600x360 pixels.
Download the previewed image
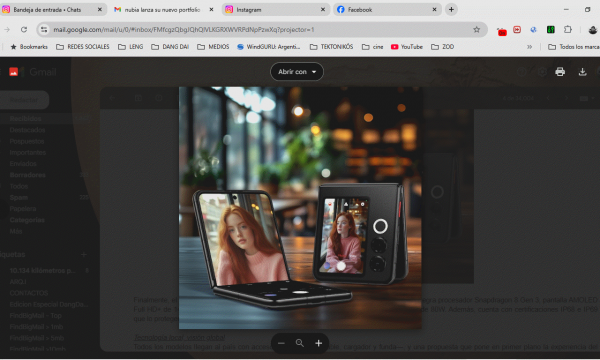click(x=582, y=72)
